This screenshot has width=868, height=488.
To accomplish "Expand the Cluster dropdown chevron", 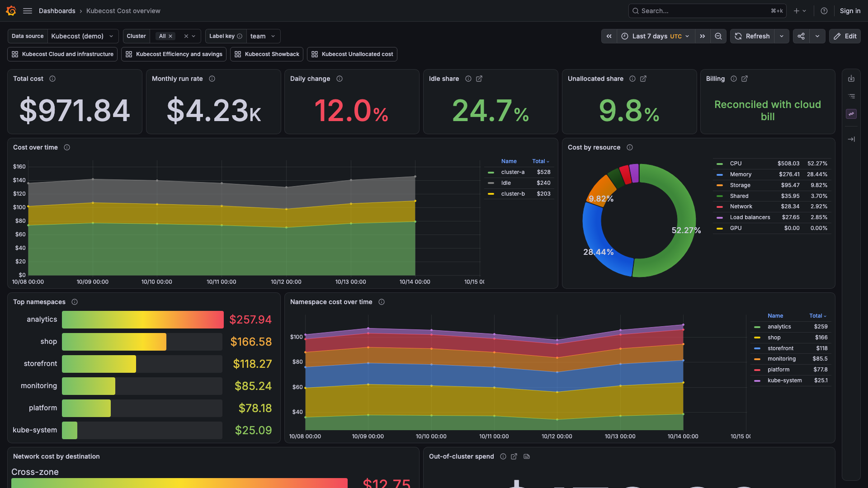I will pyautogui.click(x=194, y=36).
